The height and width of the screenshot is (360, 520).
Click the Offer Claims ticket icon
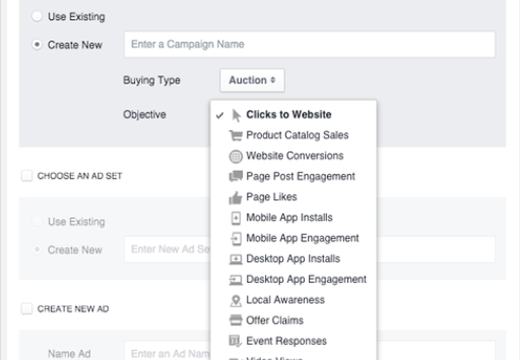(236, 320)
